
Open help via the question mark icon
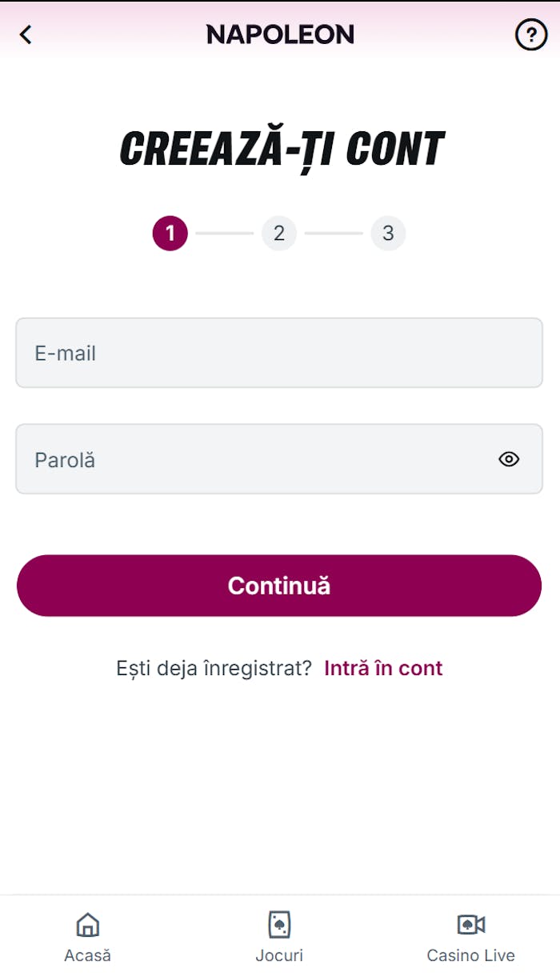pos(530,34)
